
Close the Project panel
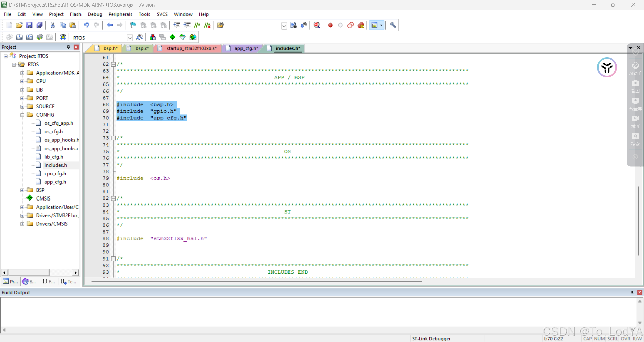(x=76, y=47)
